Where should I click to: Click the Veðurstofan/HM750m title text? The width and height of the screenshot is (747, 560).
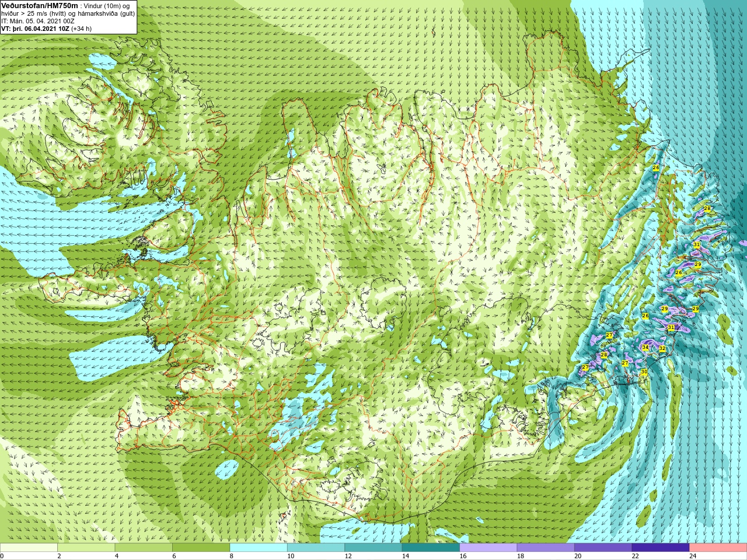(40, 5)
